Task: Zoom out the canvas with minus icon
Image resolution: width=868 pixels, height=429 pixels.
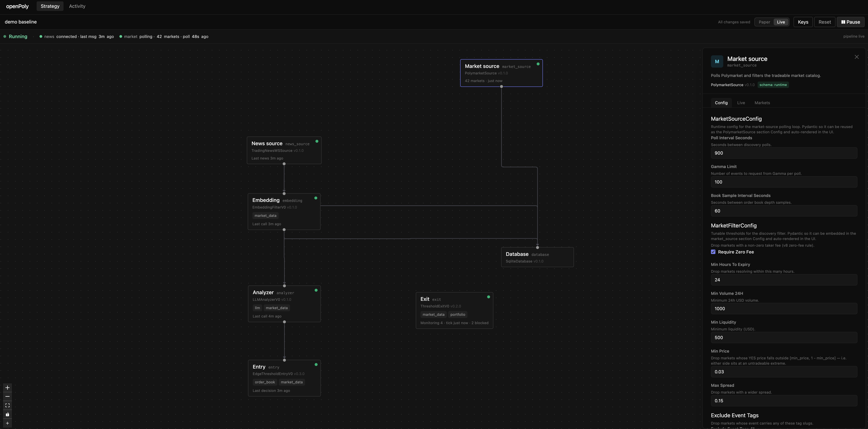Action: coord(7,396)
